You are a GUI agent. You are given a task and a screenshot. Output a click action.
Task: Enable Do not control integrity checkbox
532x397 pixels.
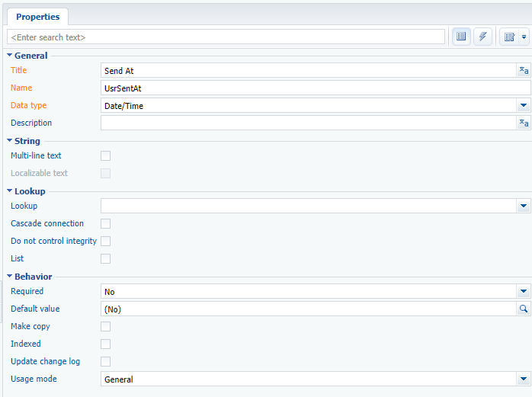tap(105, 241)
